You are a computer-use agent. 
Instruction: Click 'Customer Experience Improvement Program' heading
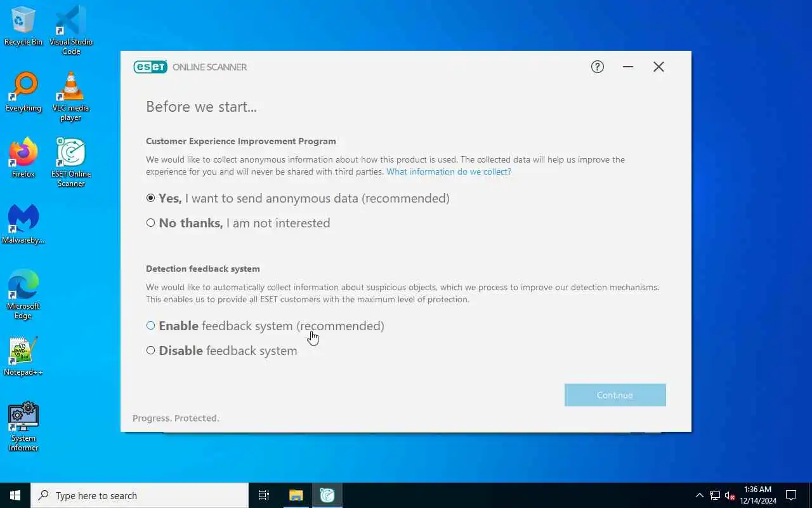click(241, 141)
